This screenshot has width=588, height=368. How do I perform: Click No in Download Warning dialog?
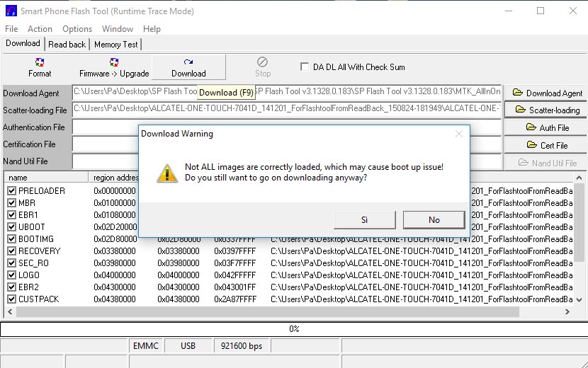(x=434, y=219)
